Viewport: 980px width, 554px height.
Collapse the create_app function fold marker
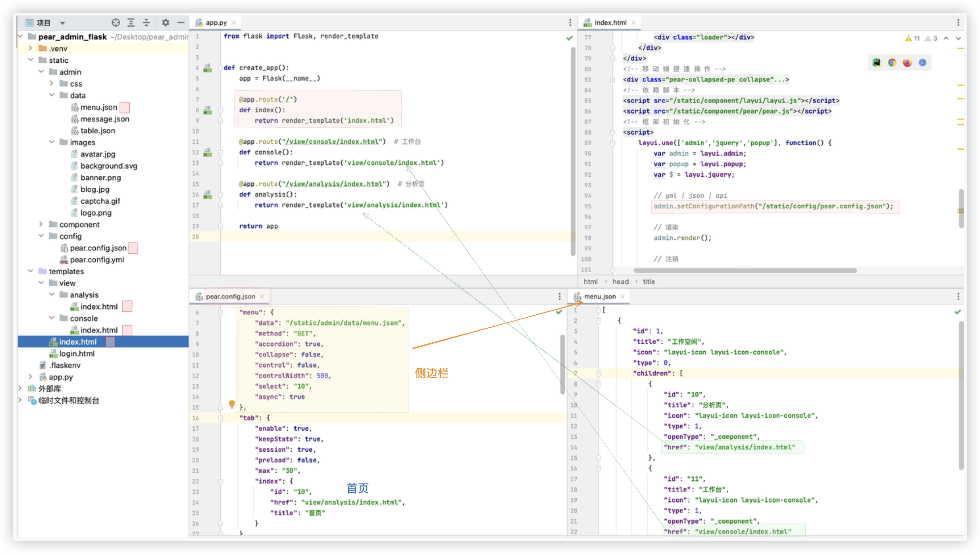[x=220, y=68]
